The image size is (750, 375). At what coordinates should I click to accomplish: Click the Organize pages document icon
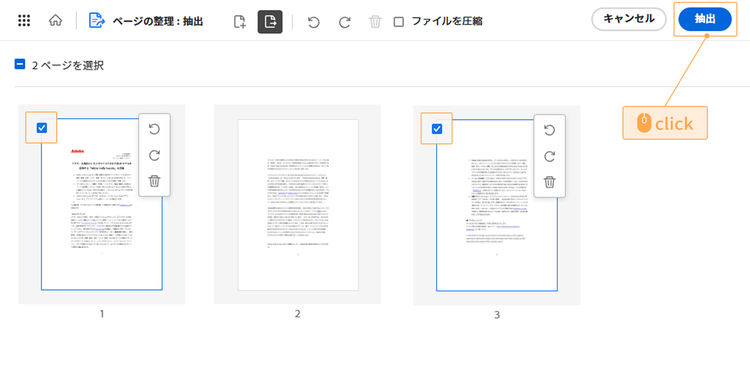click(x=97, y=21)
